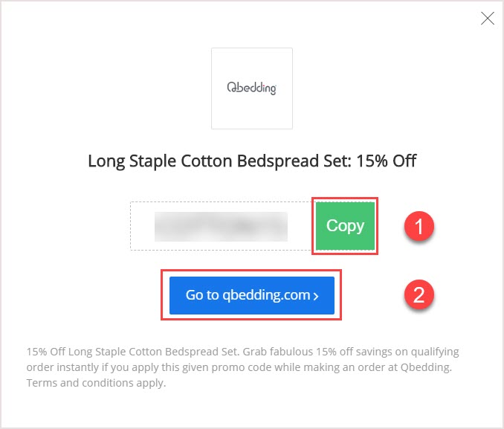Image resolution: width=504 pixels, height=429 pixels.
Task: Click the Qbedding wordmark inside the logo box
Action: pos(252,88)
